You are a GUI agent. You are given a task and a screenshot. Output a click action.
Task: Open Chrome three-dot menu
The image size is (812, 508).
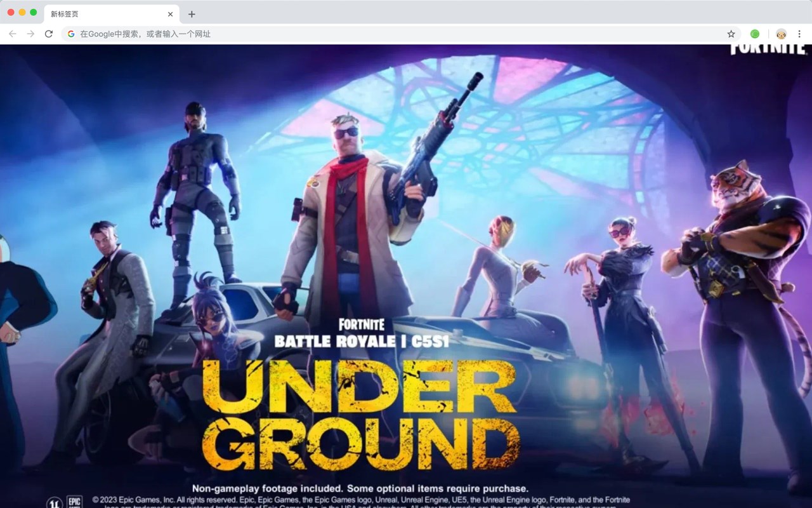800,34
